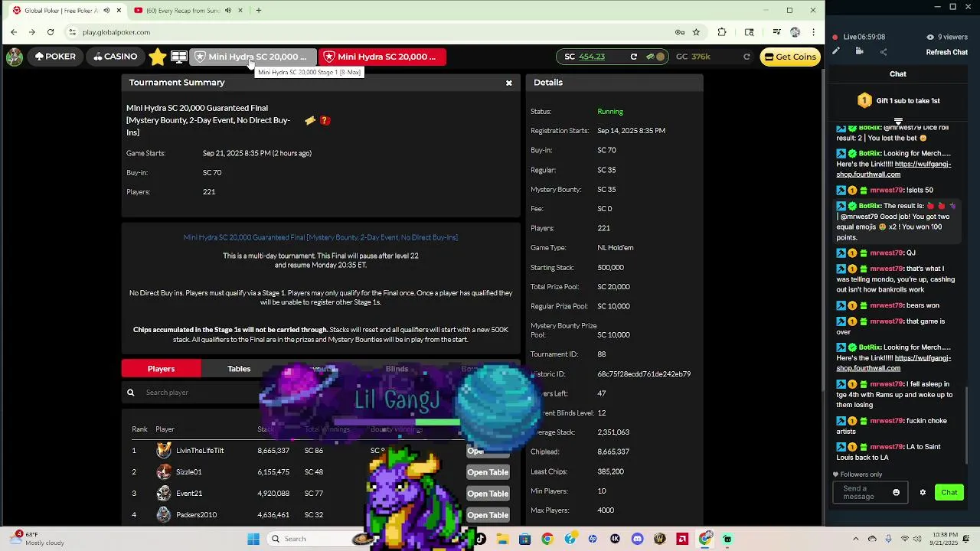Viewport: 980px width, 551px height.
Task: Select the Blinds tab
Action: click(397, 369)
